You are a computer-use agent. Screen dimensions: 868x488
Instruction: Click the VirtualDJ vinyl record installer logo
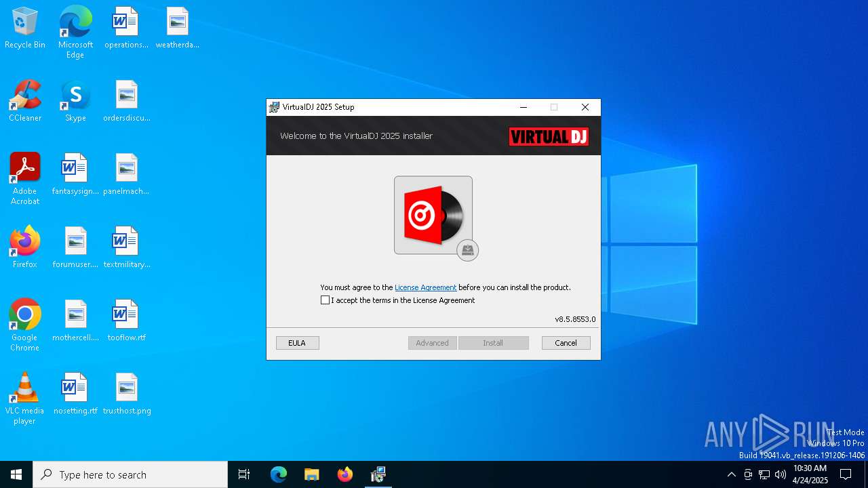pos(434,216)
